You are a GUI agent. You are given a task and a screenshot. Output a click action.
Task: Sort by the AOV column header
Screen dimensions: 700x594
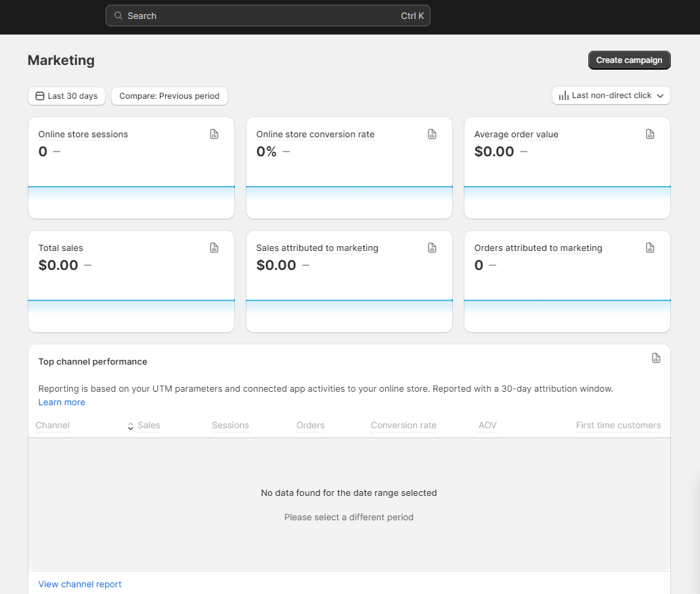487,426
